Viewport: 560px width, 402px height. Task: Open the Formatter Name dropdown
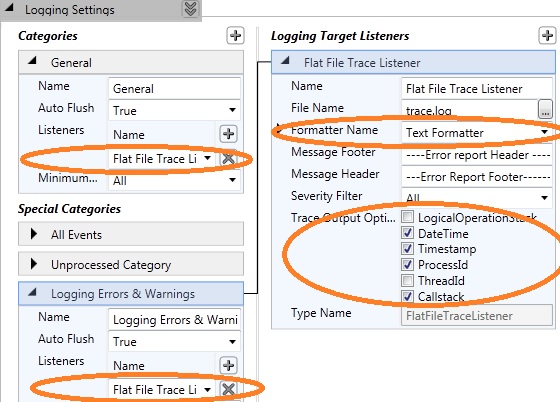[544, 132]
